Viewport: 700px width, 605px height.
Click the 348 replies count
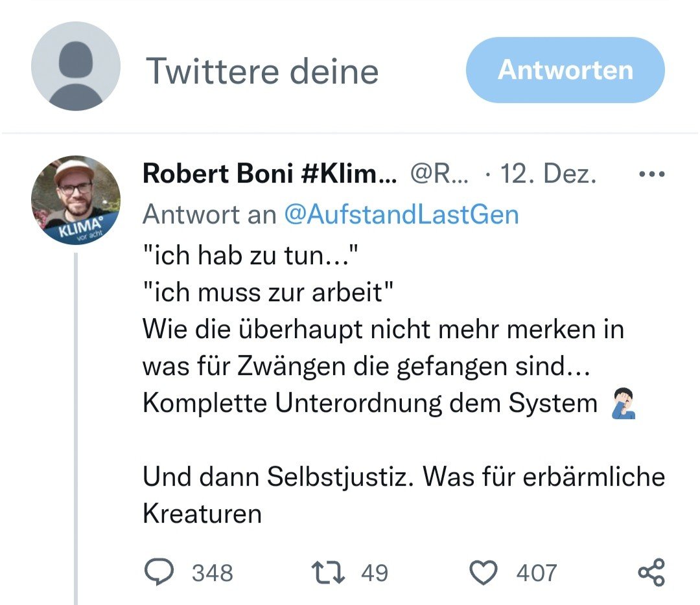click(x=212, y=573)
